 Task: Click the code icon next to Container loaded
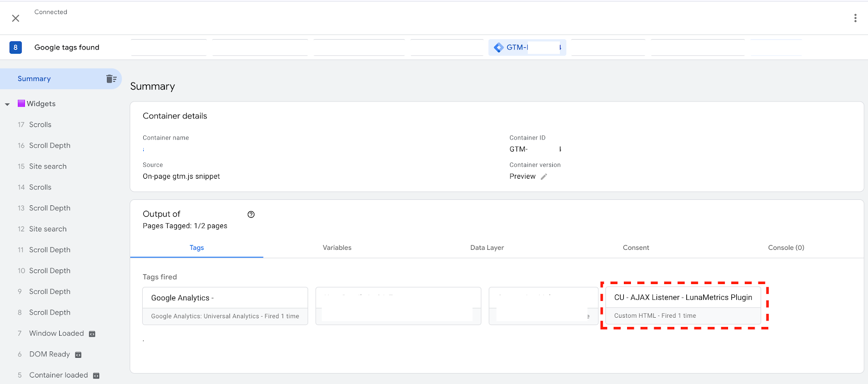[96, 376]
